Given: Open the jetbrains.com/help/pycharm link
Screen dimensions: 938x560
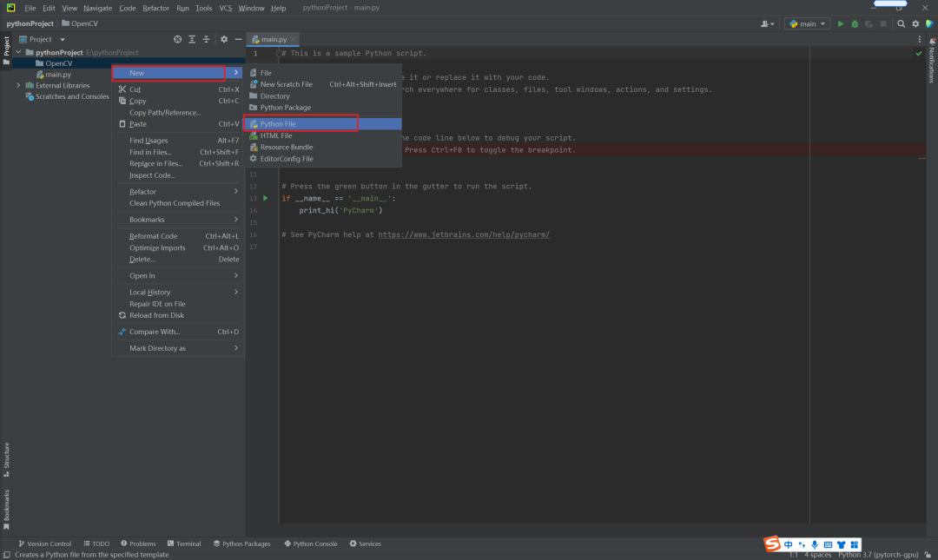Looking at the screenshot, I should pyautogui.click(x=464, y=234).
